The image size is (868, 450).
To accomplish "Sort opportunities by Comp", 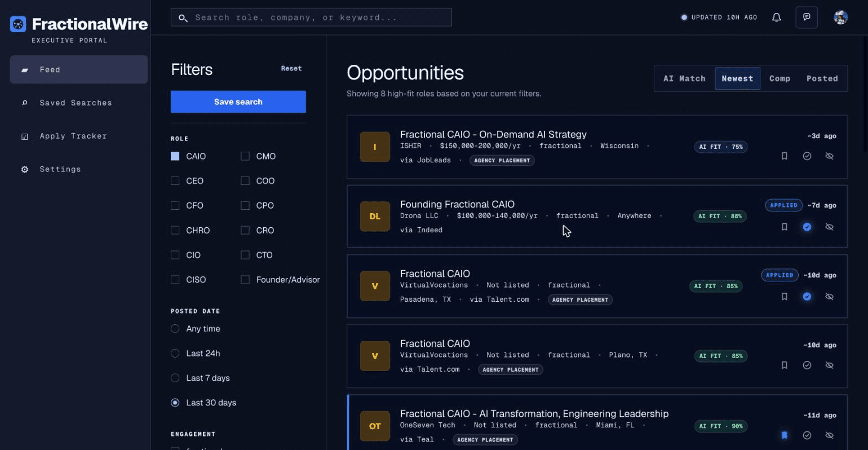I will [780, 78].
